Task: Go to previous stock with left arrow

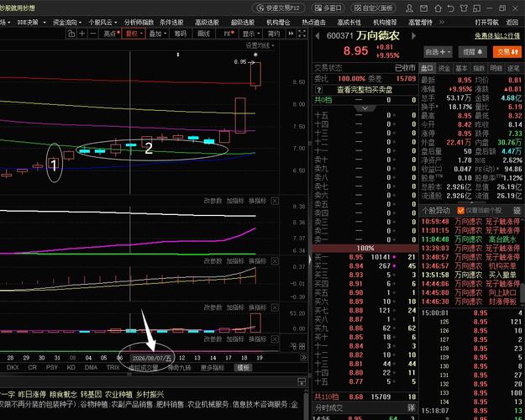Action: pos(317,36)
